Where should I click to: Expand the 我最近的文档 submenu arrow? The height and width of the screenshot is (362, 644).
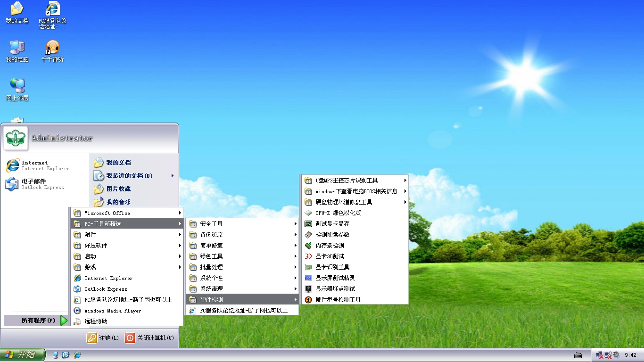click(173, 176)
